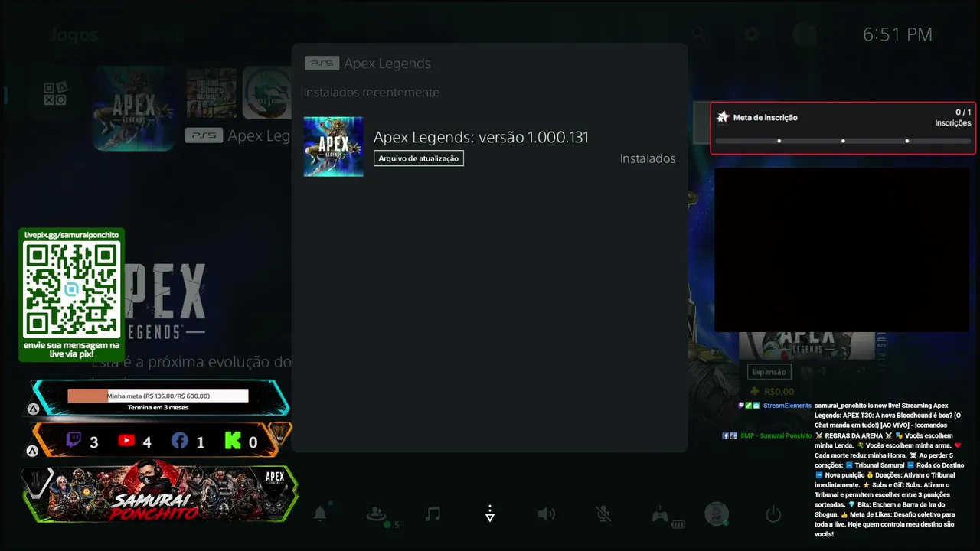This screenshot has width=980, height=551.
Task: Click the 'Arquivo de atualização' label
Action: coord(419,158)
